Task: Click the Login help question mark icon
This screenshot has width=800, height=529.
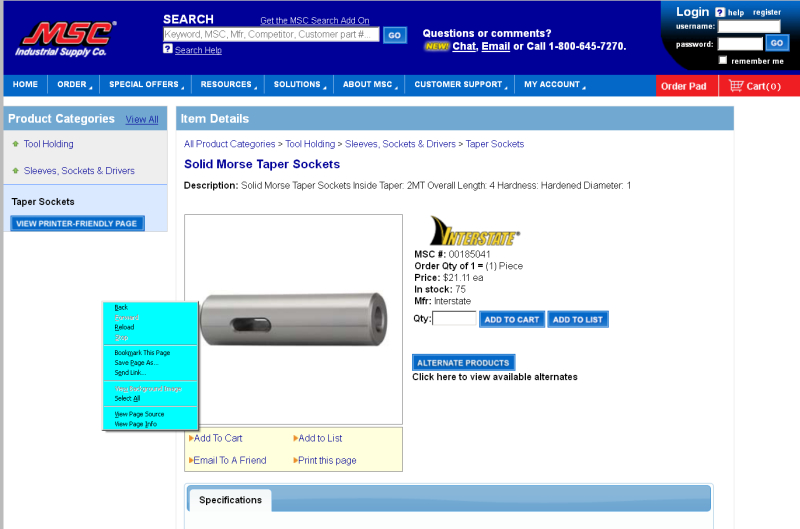Action: [x=720, y=12]
